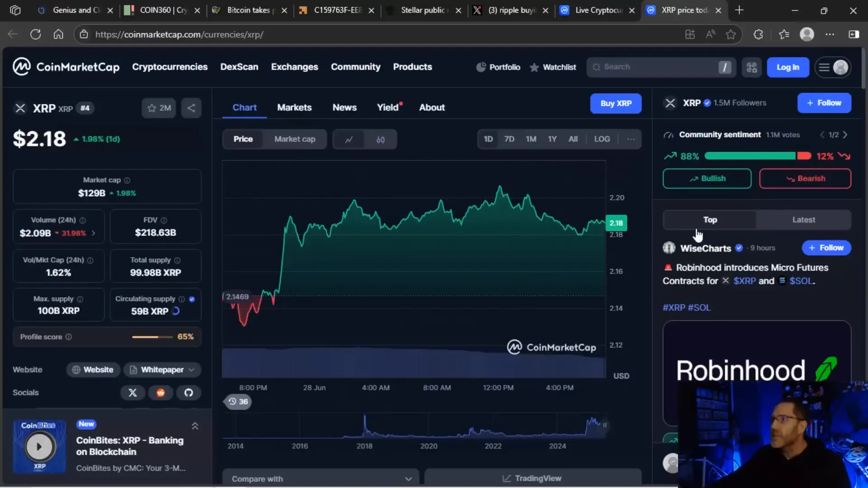
Task: Select line chart style
Action: (x=349, y=140)
